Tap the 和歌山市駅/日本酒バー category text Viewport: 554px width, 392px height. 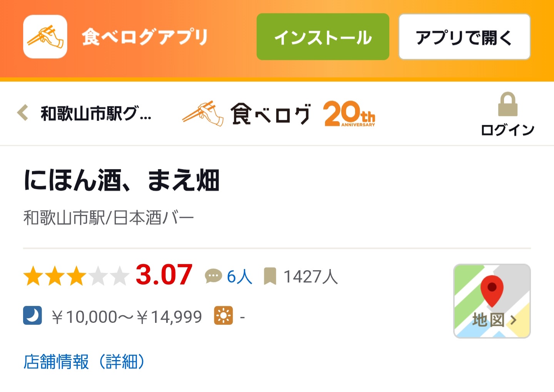click(x=108, y=218)
